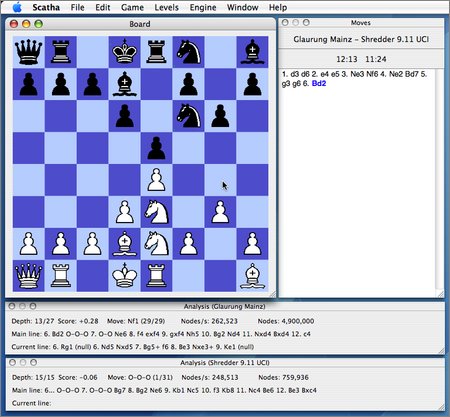Open the Game menu
The height and width of the screenshot is (417, 450).
[132, 7]
